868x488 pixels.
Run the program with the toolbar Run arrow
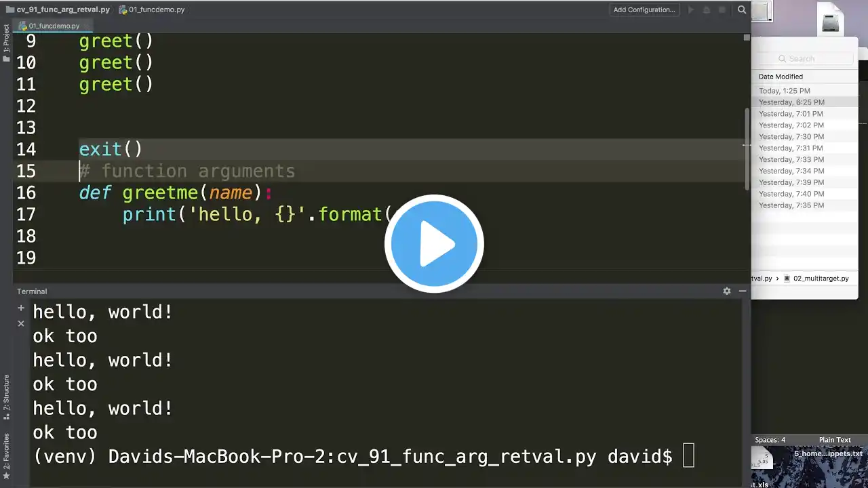[691, 9]
